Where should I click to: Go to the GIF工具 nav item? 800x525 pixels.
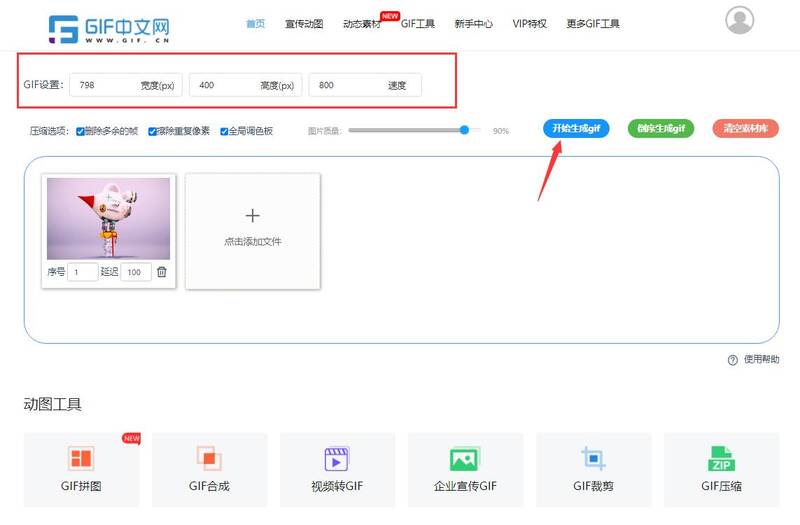[418, 23]
